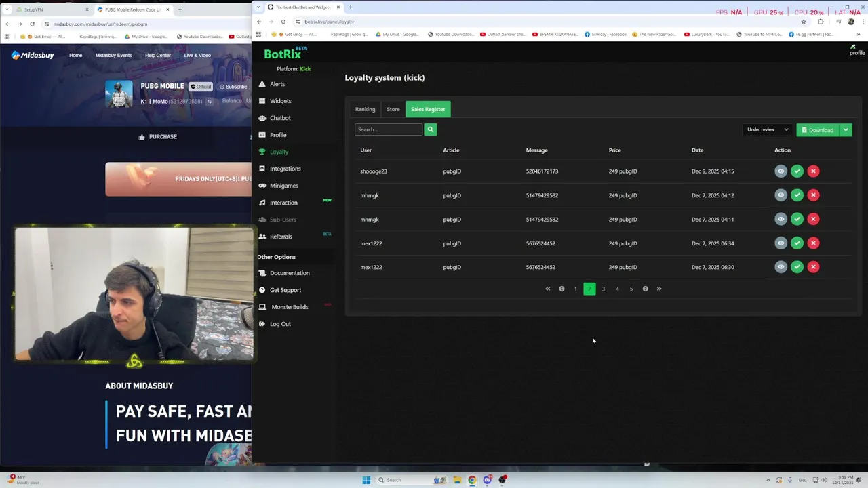
Task: Approve the mex1222 Dec 7 06:34 sale
Action: click(797, 243)
